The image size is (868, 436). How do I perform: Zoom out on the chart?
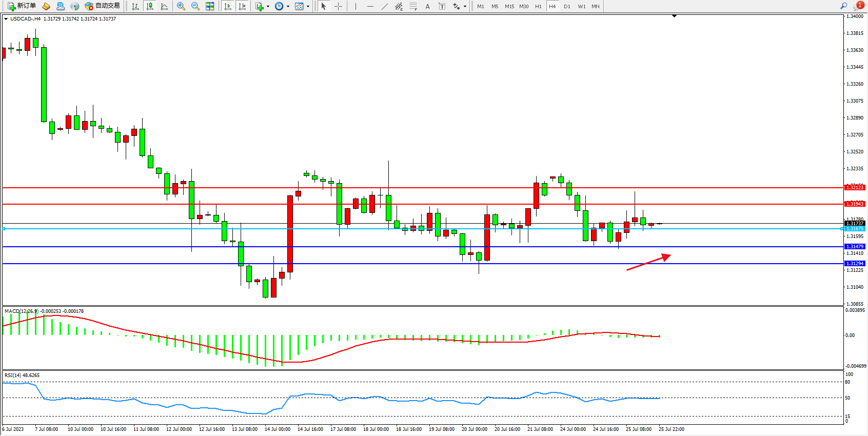(195, 6)
